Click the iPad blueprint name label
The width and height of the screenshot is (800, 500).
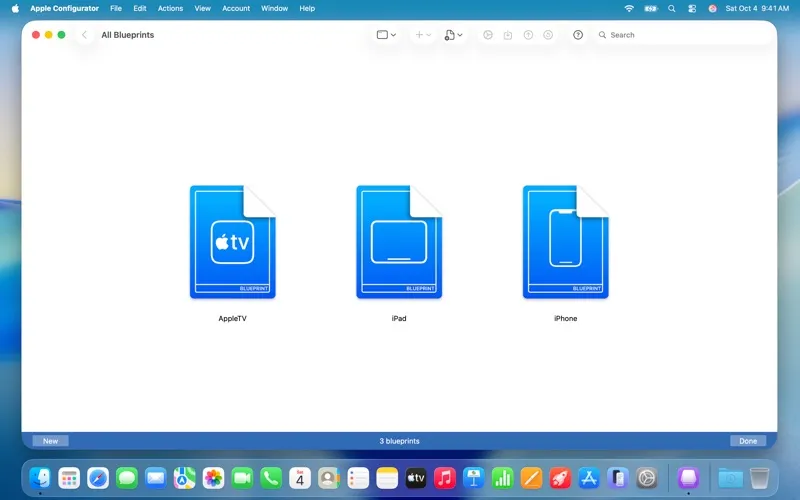click(399, 318)
